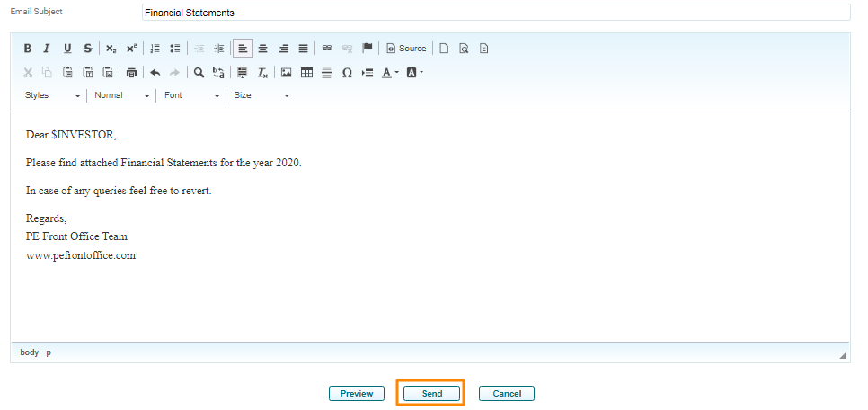
Task: Click the Preview button
Action: 357,394
